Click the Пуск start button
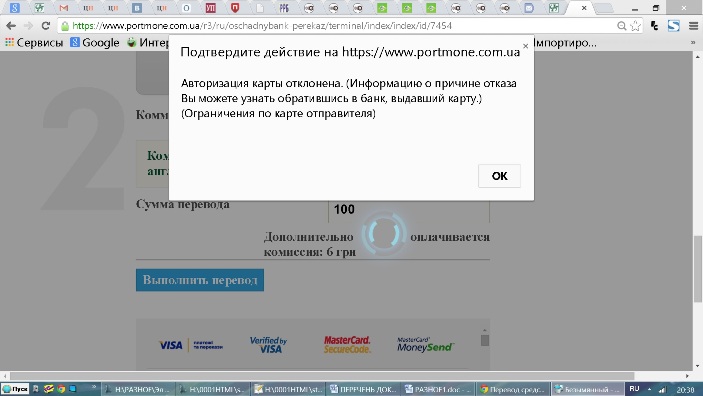 point(15,389)
